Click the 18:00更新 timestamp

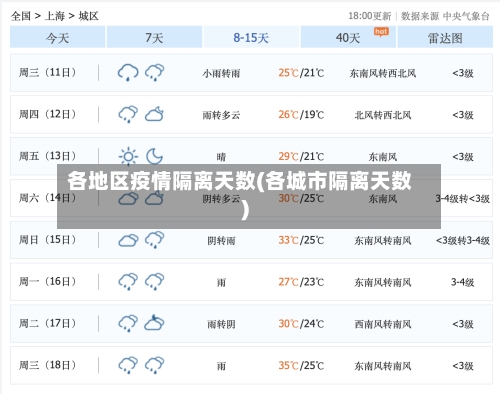click(x=369, y=16)
